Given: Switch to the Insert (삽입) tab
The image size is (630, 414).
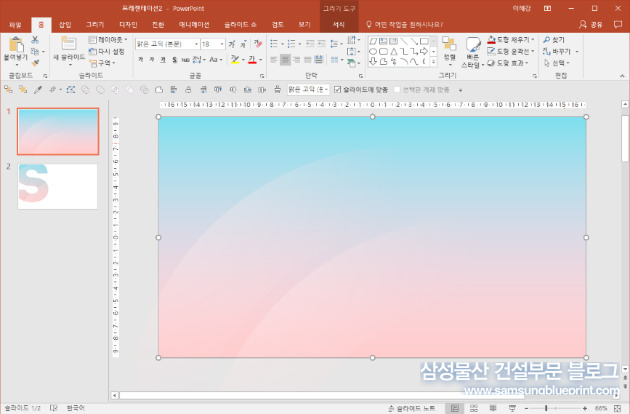Looking at the screenshot, I should [65, 25].
